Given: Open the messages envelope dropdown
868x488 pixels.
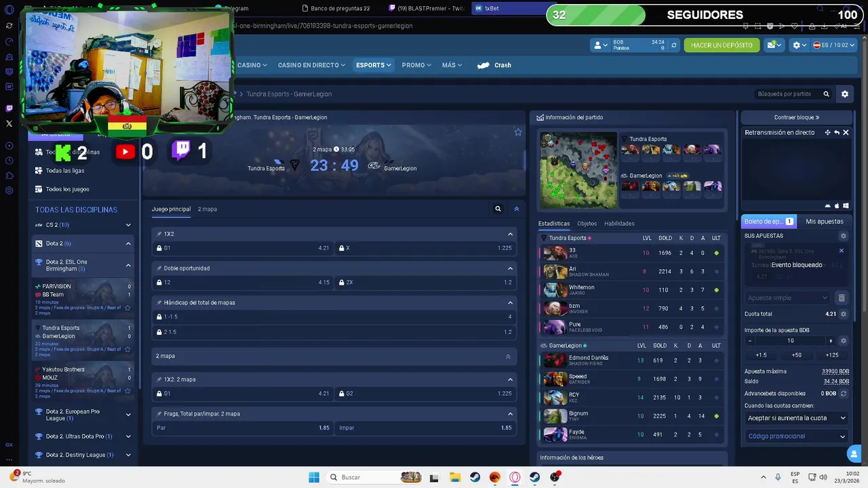Looking at the screenshot, I should [774, 45].
